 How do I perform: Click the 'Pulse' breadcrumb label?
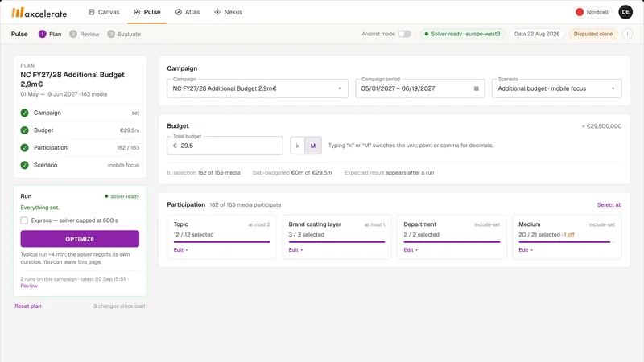pos(19,34)
